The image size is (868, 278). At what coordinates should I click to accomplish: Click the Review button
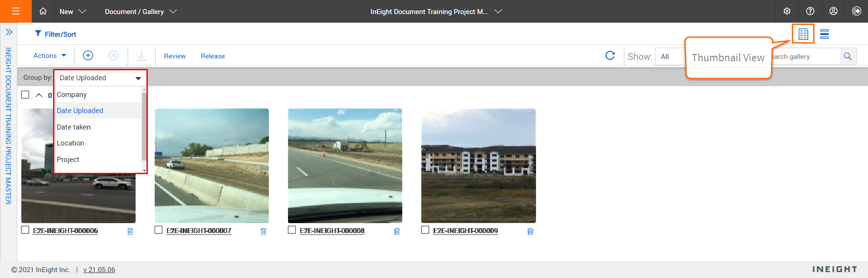[x=175, y=56]
